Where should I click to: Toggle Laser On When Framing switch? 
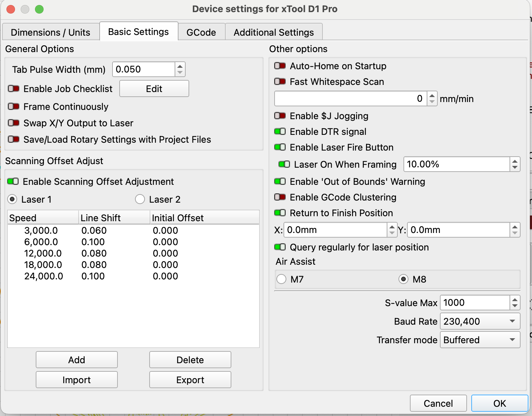coord(284,164)
